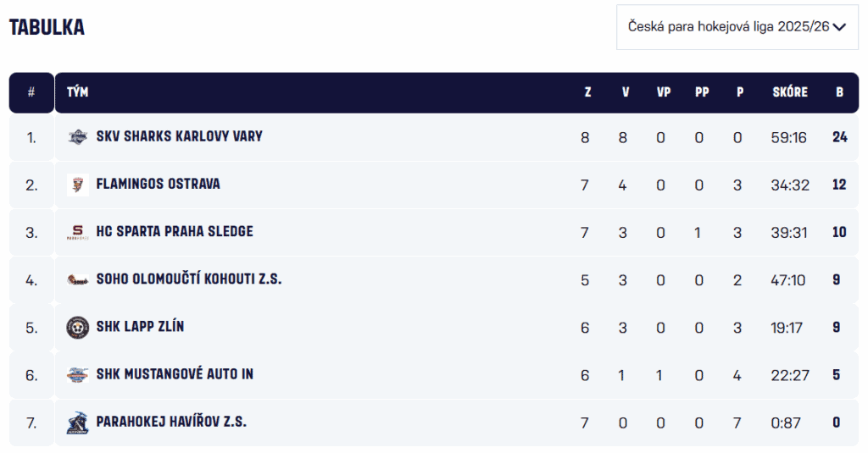Click the SOHO Olomouctí Kohouti team logo
868x453 pixels.
pyautogui.click(x=78, y=279)
